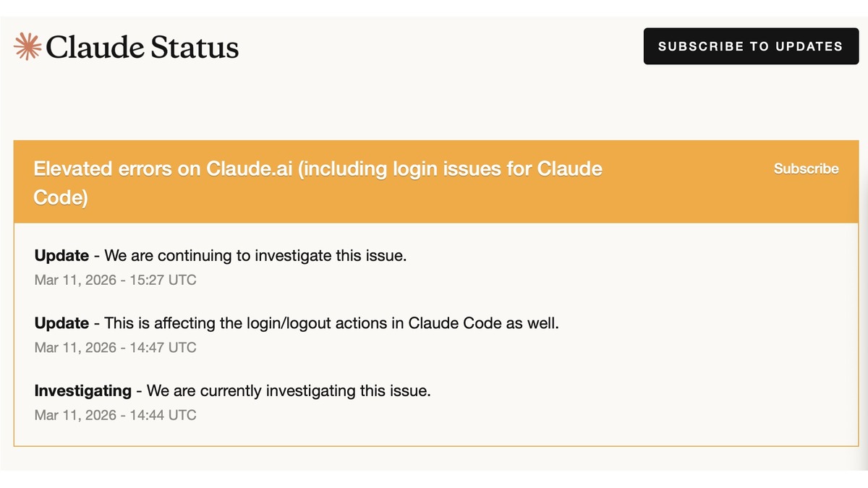Select the Investigating status entry
This screenshot has width=868, height=488.
coord(231,390)
